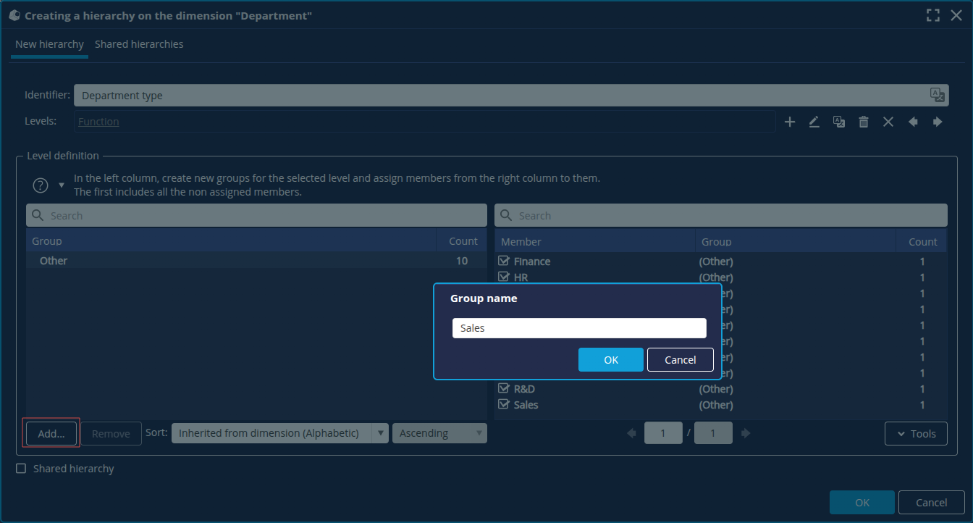
Task: Click the translate level icon in Levels toolbar
Action: 839,122
